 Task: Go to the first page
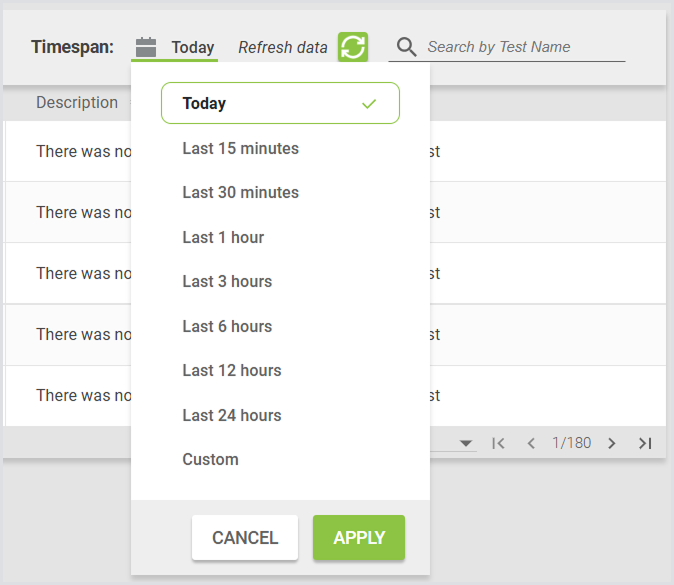pyautogui.click(x=498, y=443)
